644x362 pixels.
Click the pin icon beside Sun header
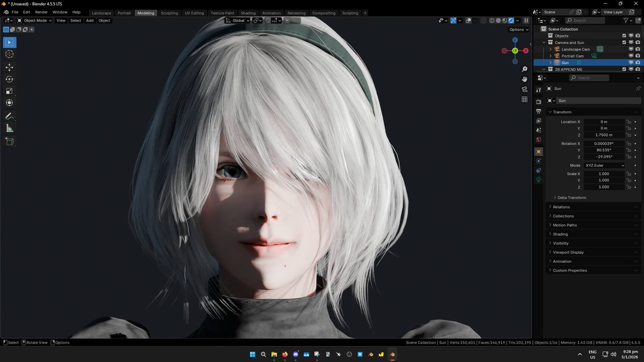638,88
